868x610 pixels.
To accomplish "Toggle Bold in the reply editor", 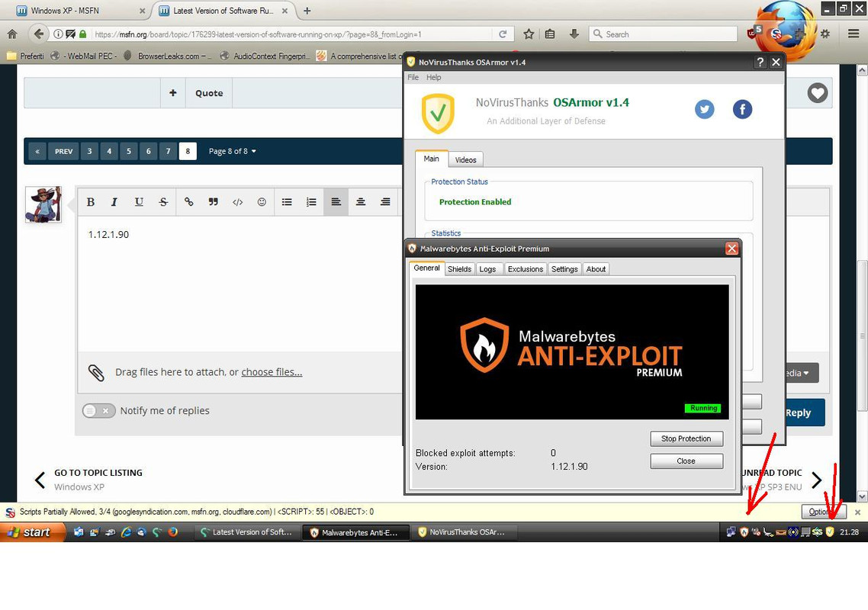I will 91,202.
